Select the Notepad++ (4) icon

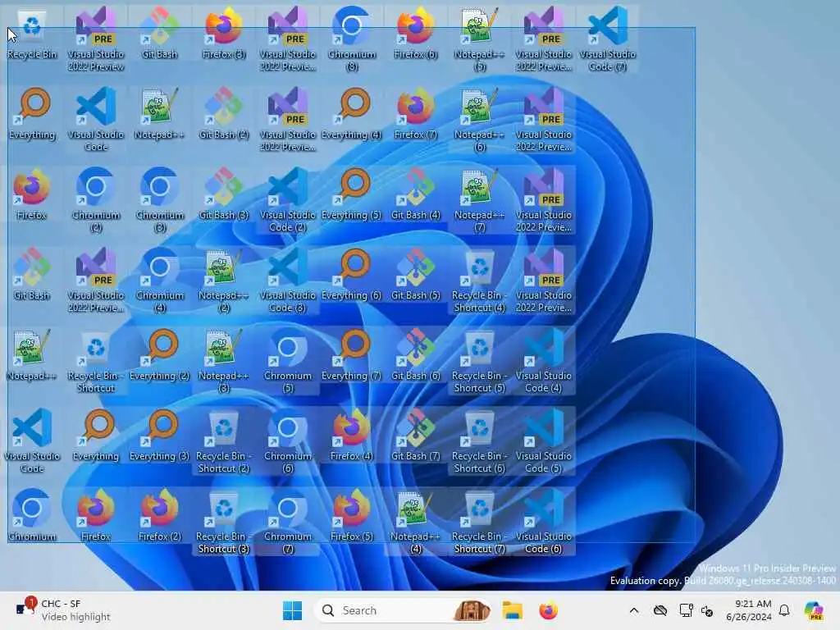coord(416,522)
